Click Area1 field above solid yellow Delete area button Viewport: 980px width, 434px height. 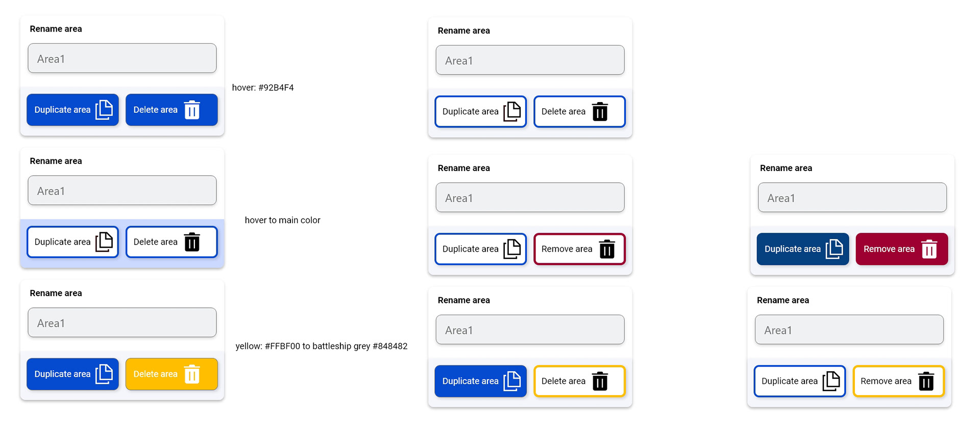122,322
